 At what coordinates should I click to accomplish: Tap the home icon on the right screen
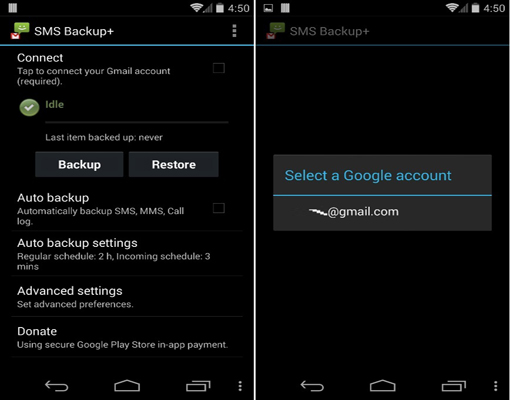point(382,386)
